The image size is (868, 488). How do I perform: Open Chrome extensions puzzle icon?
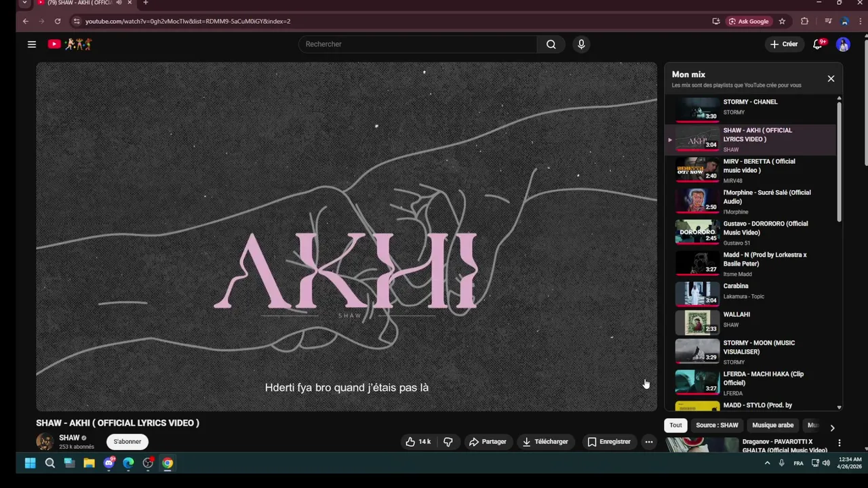click(x=804, y=21)
